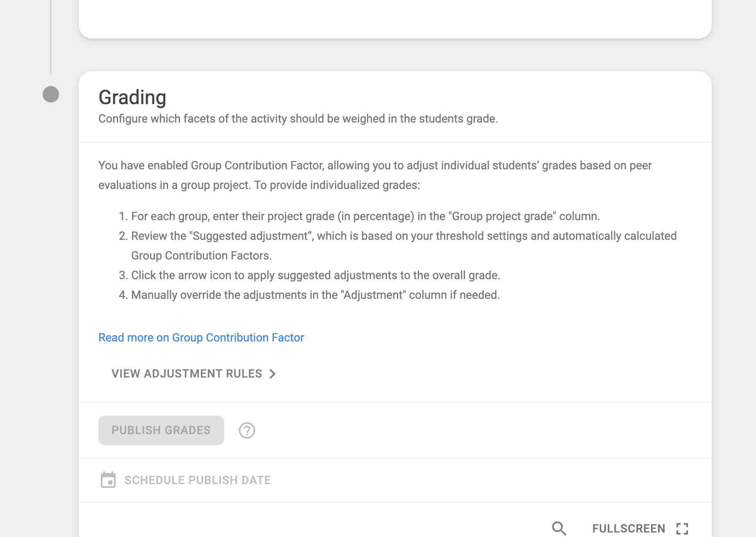Select instruction step four about manual override
The image size is (756, 537).
coord(310,295)
